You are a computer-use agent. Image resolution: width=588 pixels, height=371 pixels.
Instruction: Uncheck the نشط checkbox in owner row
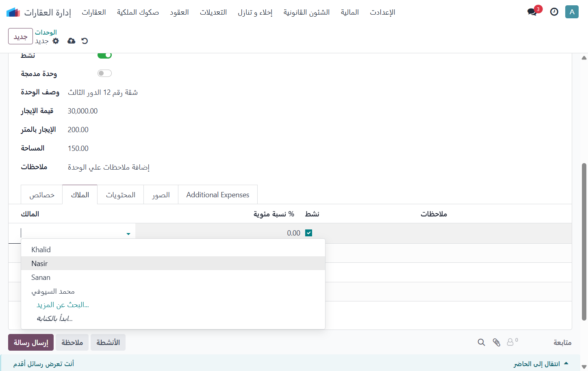[309, 233]
